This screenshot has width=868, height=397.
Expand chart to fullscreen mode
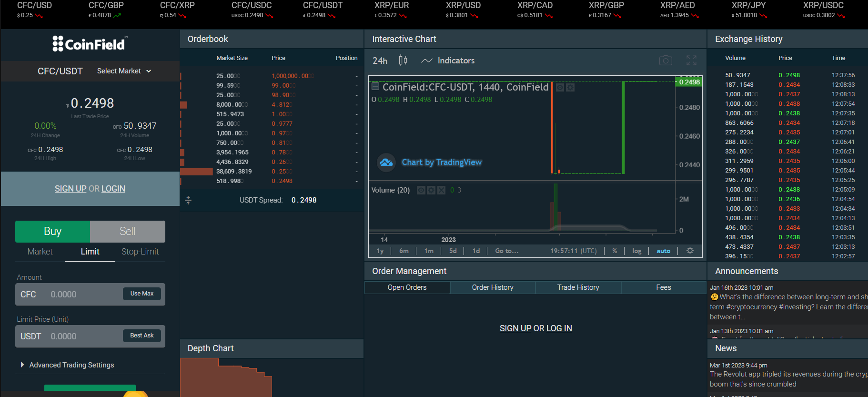(691, 61)
